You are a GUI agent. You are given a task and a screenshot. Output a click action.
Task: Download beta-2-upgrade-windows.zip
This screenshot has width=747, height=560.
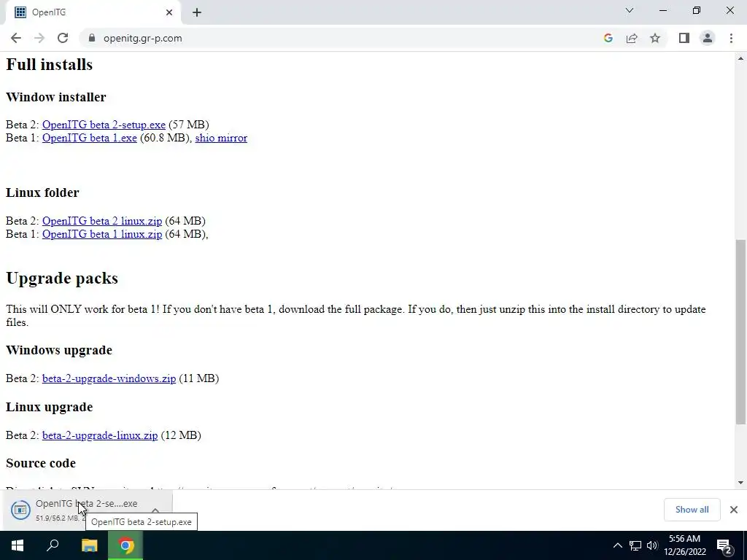pyautogui.click(x=109, y=378)
